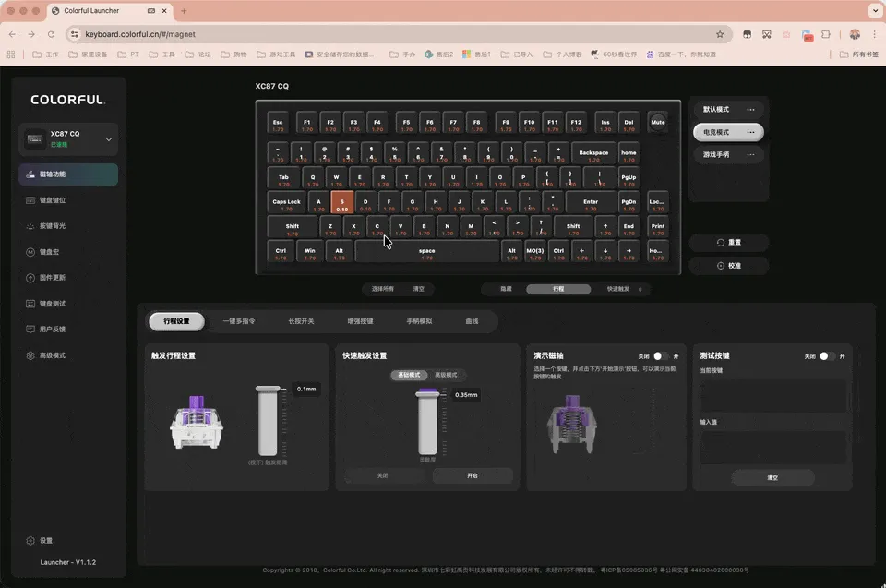Open options menu for 游戏手柄 profile
886x588 pixels.
750,154
